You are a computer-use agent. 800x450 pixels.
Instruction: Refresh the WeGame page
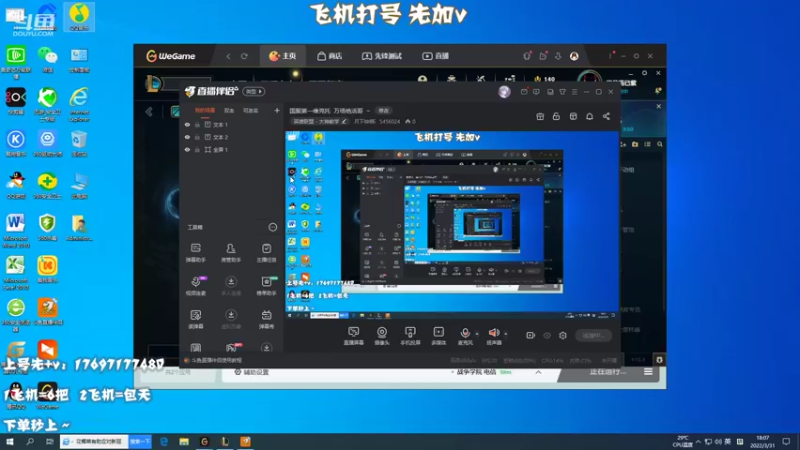click(244, 56)
